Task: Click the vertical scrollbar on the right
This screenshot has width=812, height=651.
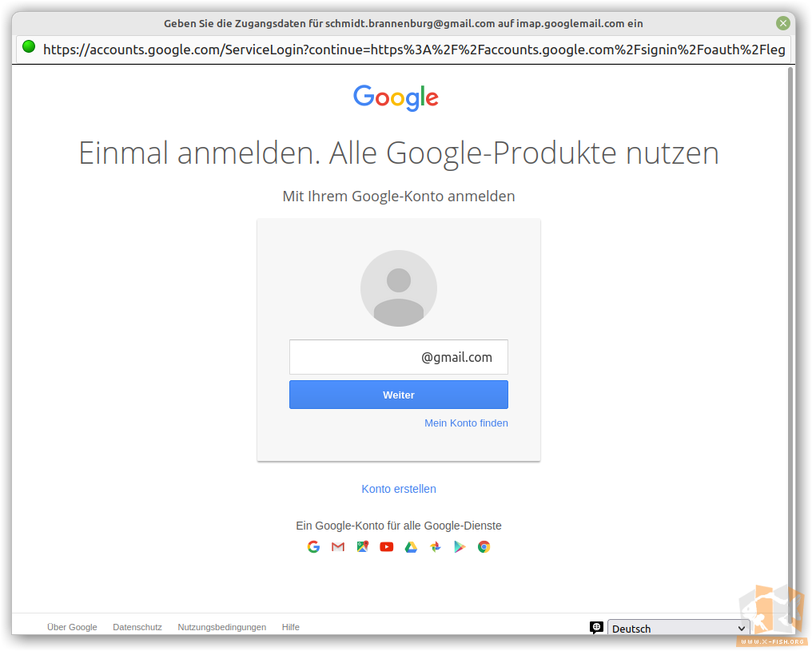Action: pos(790,342)
